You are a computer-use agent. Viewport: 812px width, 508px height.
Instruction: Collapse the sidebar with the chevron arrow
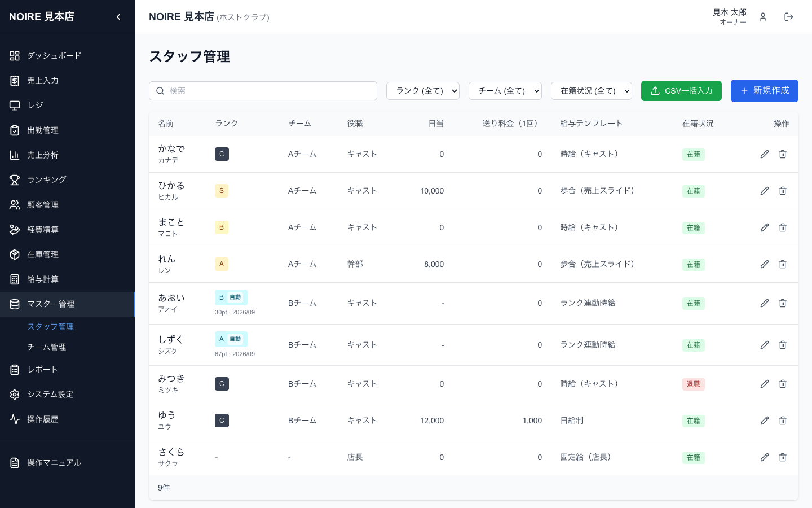(x=118, y=17)
